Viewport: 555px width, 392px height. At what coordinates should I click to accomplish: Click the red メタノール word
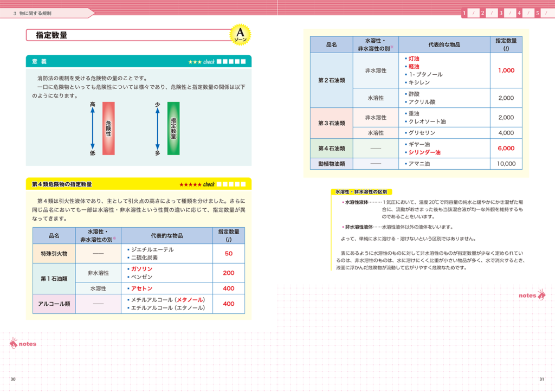pos(190,300)
